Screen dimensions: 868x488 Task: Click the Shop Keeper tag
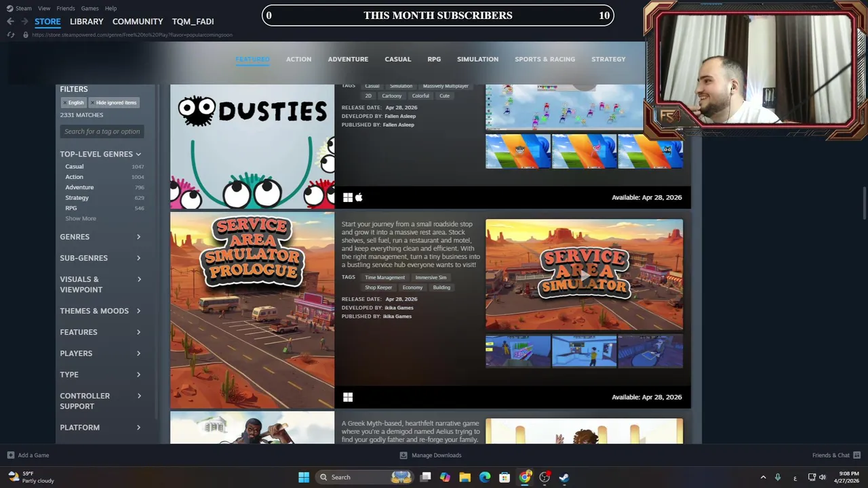tap(378, 287)
